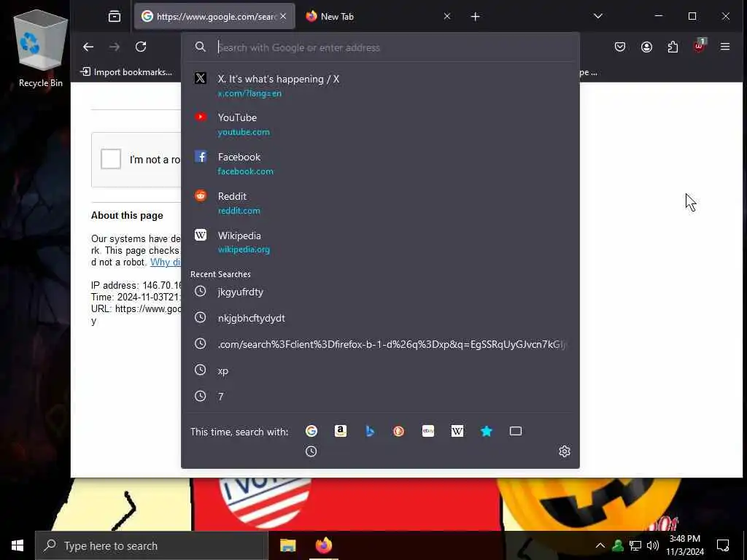Open a new tab with plus button

click(x=475, y=17)
